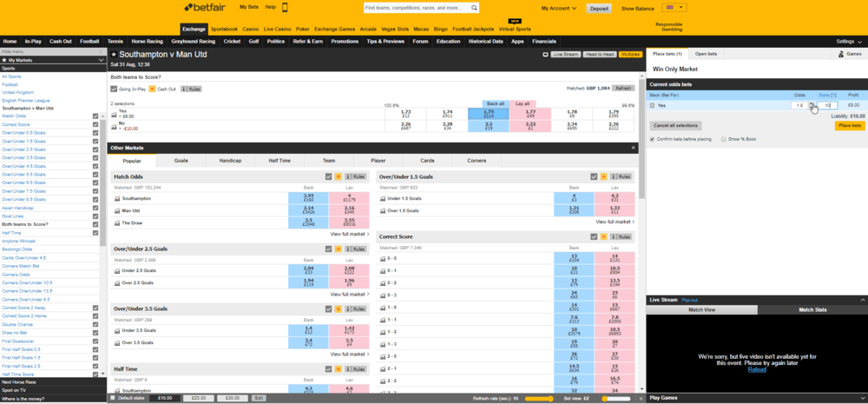Viewport: 868px width, 404px height.
Task: Click the TV icon beside Live Stream
Action: pyautogui.click(x=545, y=55)
